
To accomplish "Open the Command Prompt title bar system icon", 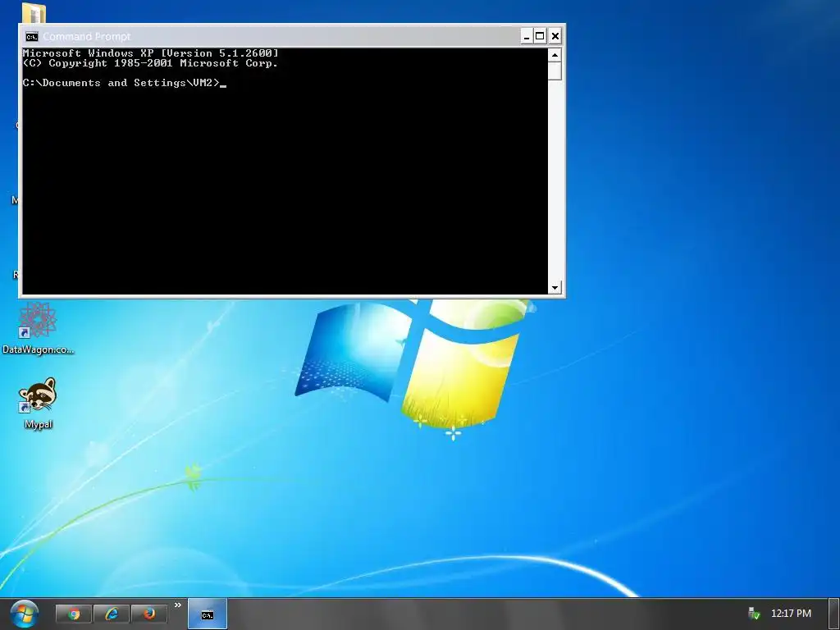I will tap(32, 36).
